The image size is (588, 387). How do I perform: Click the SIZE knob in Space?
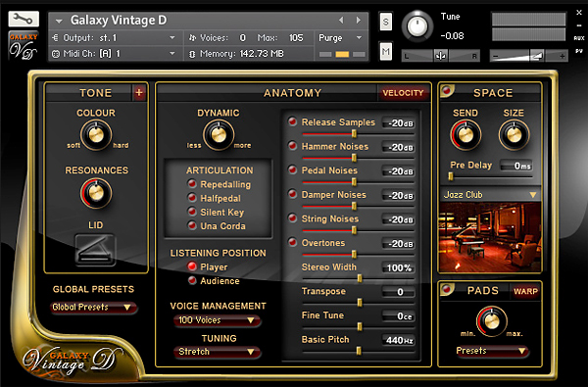pos(514,135)
